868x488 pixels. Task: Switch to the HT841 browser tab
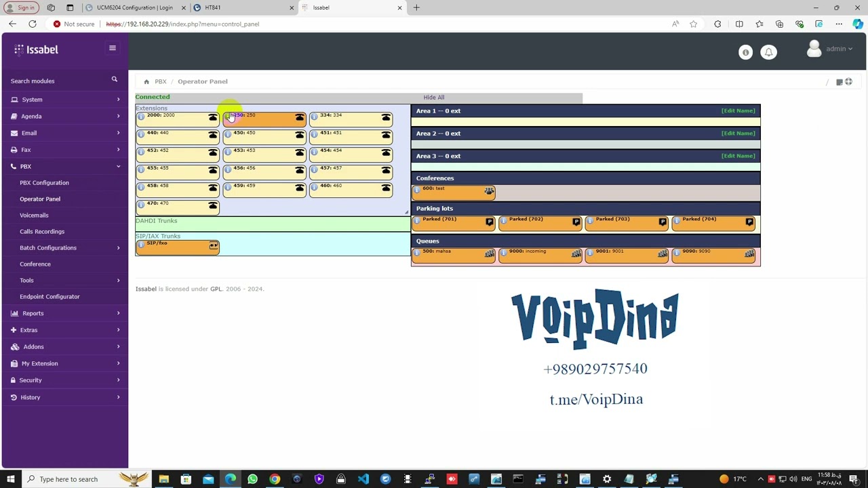(243, 7)
